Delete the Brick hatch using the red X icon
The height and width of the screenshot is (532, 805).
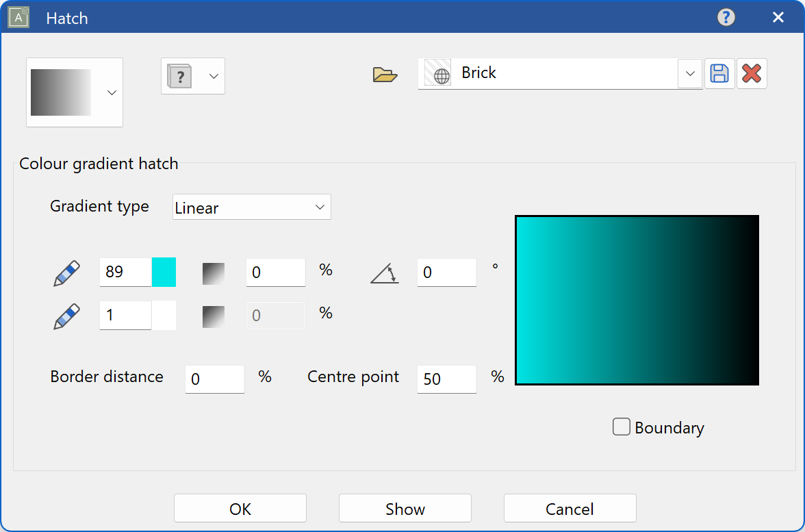click(752, 73)
